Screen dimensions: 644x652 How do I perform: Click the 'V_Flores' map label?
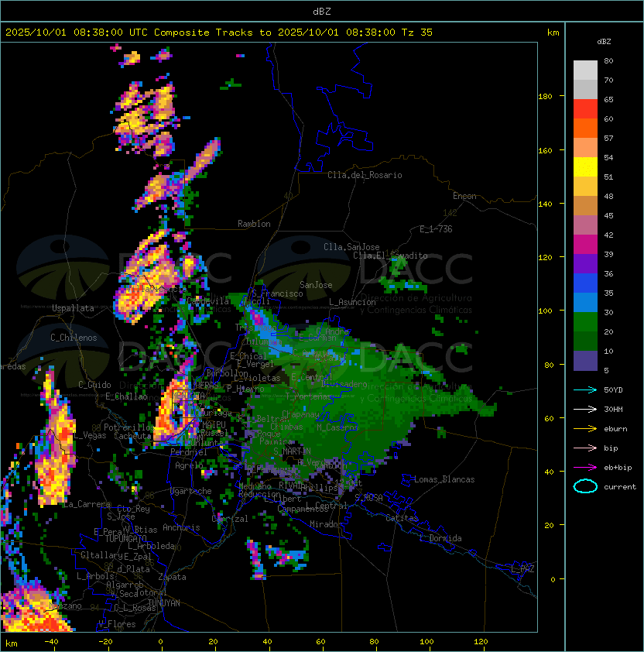[117, 624]
